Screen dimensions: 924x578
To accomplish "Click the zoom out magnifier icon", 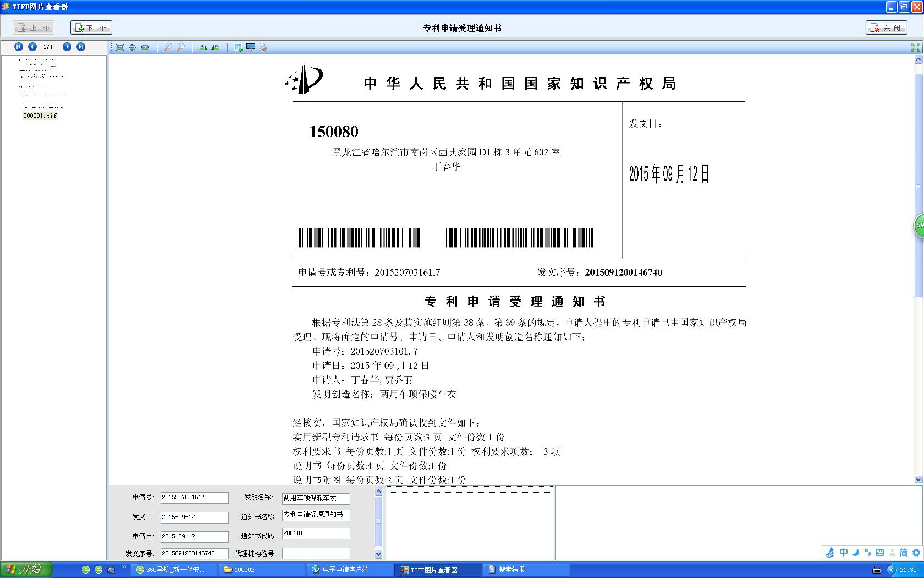I will [x=180, y=47].
